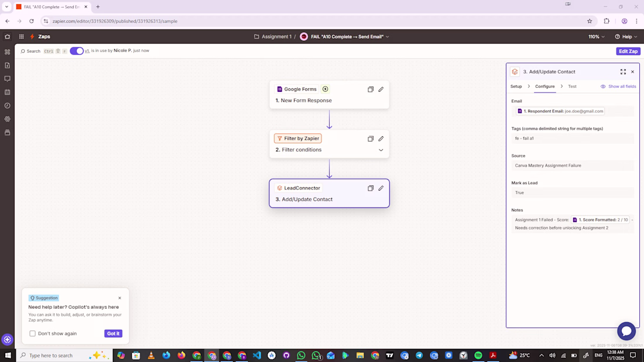
Task: Switch to the Test tab
Action: (x=572, y=87)
